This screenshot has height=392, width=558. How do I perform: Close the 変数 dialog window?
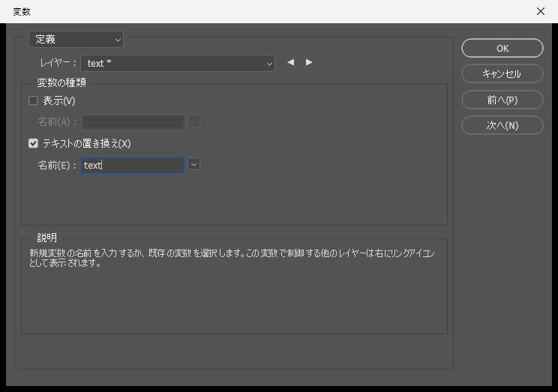point(541,11)
